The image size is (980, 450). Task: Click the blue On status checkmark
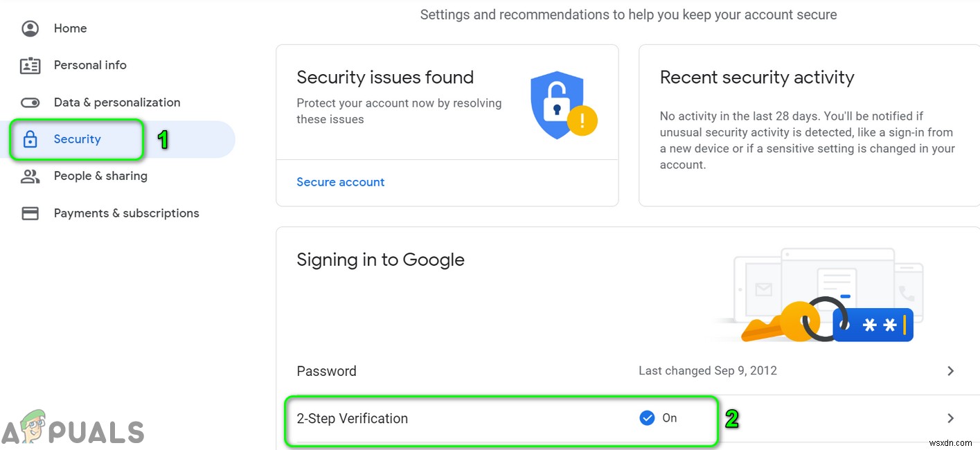point(647,417)
